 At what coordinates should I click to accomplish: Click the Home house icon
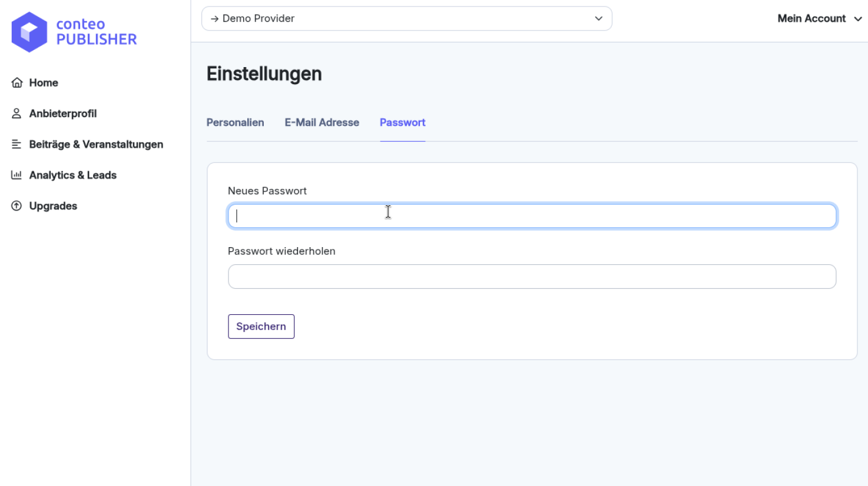pos(17,82)
